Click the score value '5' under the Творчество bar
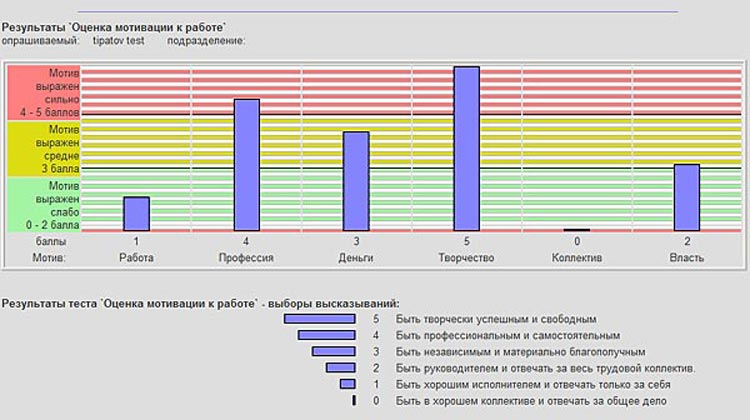750x420 pixels. 467,242
